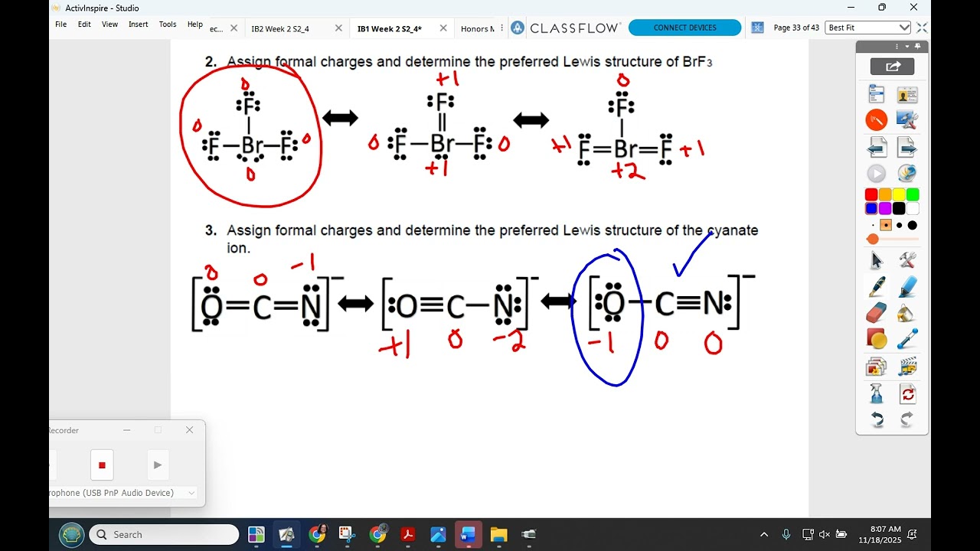
Task: Click the Windows taskbar Search box
Action: click(x=164, y=534)
